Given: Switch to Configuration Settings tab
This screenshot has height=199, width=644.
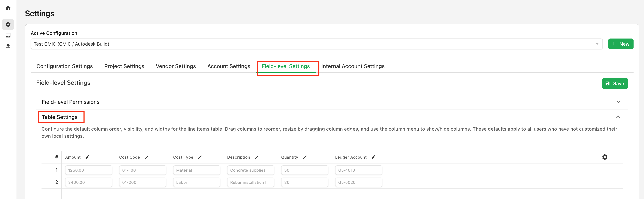Looking at the screenshot, I should tap(64, 66).
